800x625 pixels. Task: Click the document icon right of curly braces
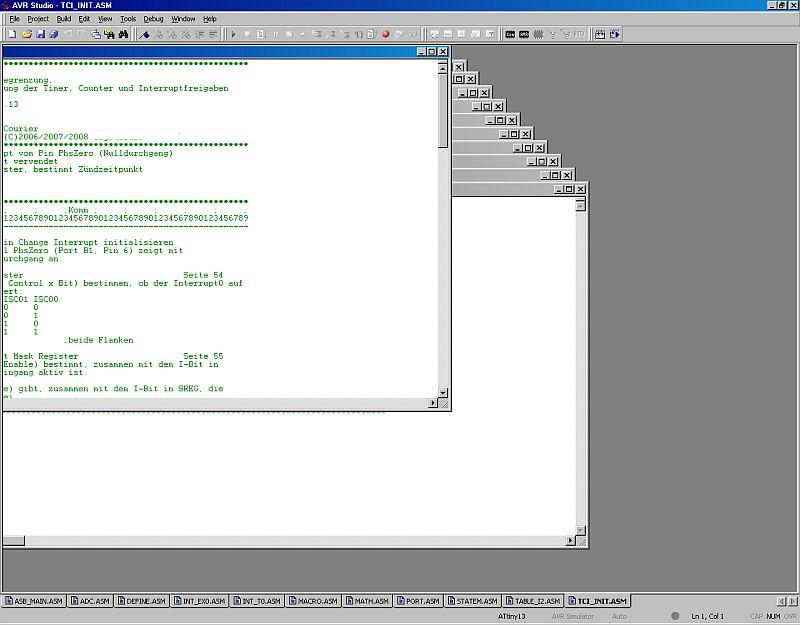click(372, 34)
